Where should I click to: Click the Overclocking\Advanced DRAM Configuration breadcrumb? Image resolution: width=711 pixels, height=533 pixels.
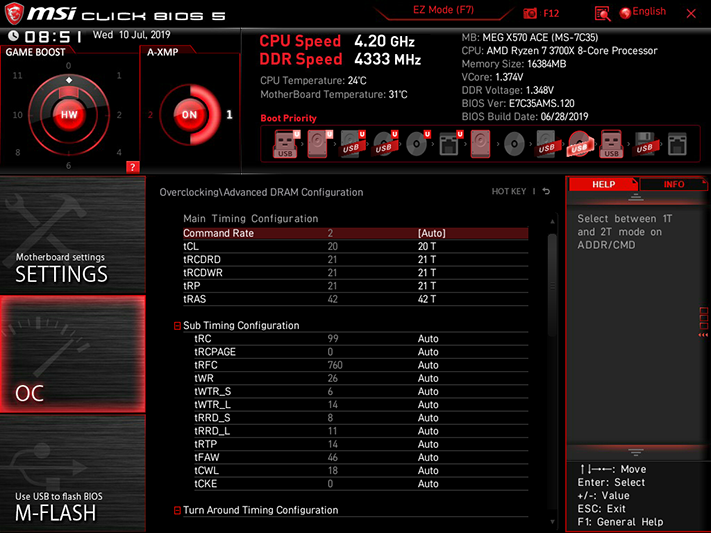261,192
